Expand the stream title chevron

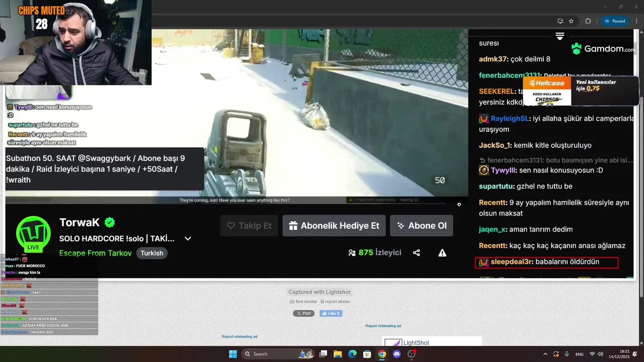(x=188, y=239)
